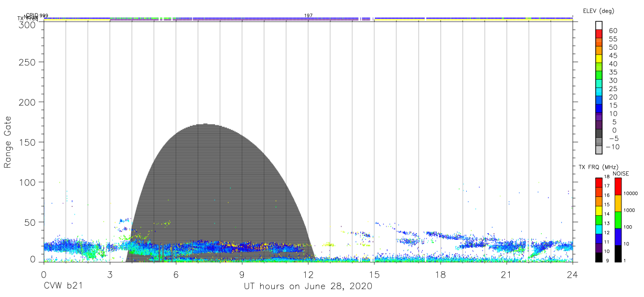
Task: Click the 'NOISE' legend title
Action: [621, 173]
